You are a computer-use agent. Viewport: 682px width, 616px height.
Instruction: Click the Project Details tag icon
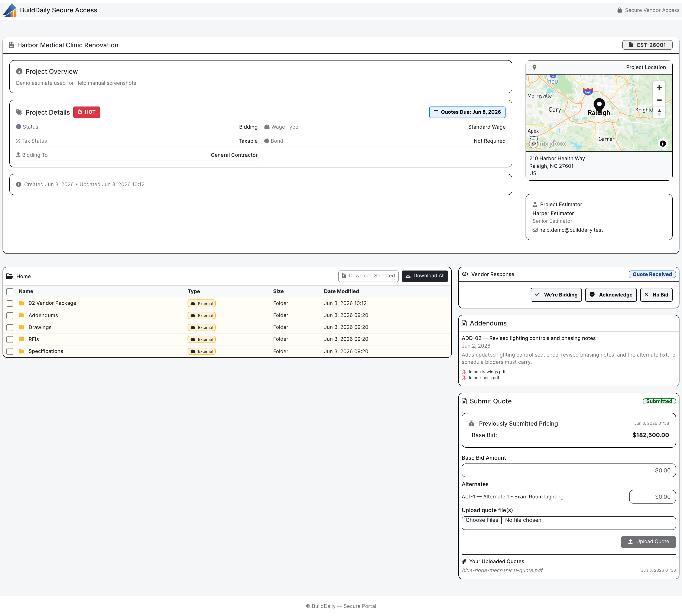(x=19, y=112)
